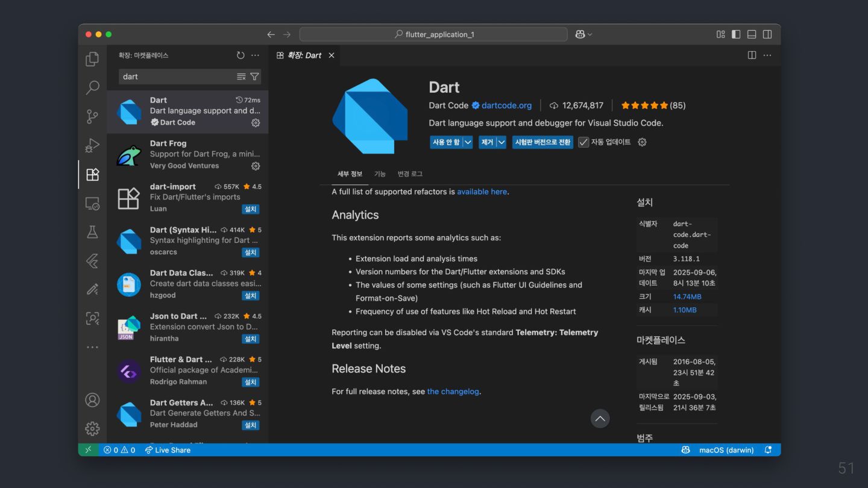Open the extensions view more actions menu

pos(256,55)
